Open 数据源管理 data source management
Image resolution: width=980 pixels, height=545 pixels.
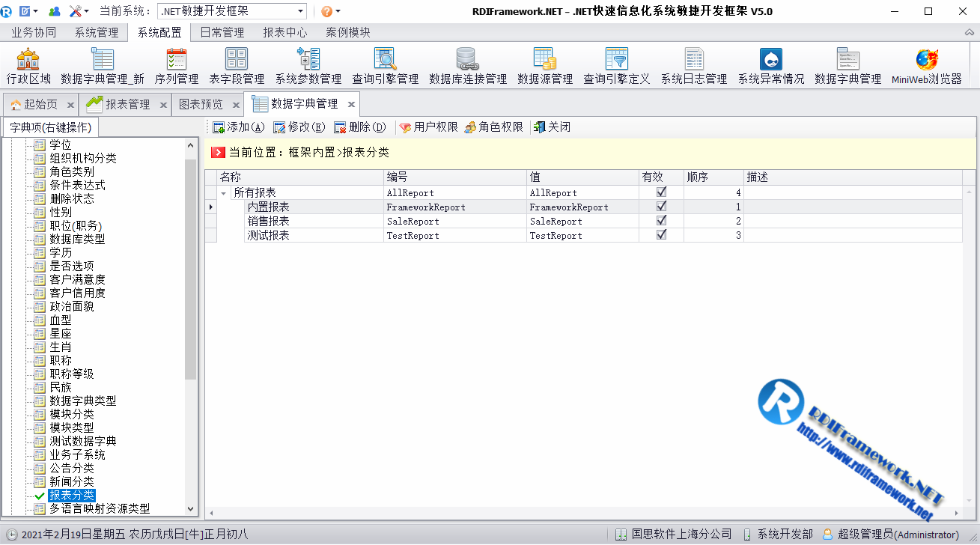(545, 66)
